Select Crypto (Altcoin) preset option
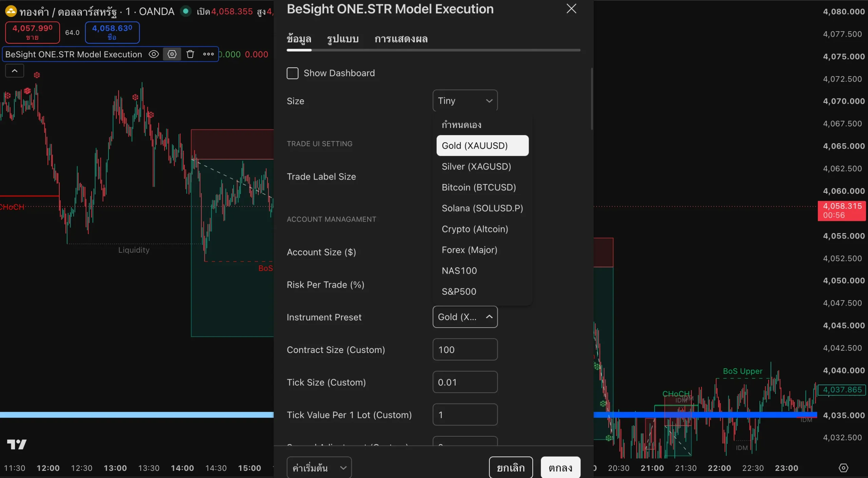This screenshot has width=868, height=478. point(482,229)
